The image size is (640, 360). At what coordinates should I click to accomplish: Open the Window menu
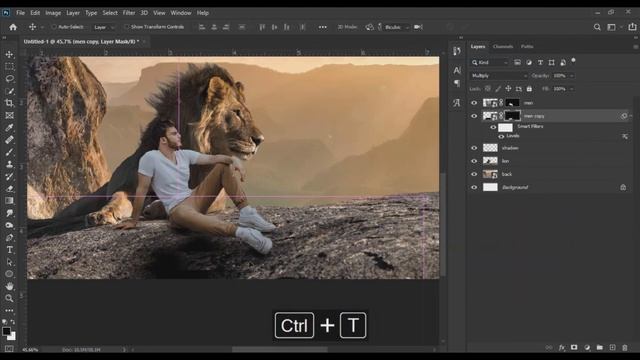pyautogui.click(x=181, y=13)
